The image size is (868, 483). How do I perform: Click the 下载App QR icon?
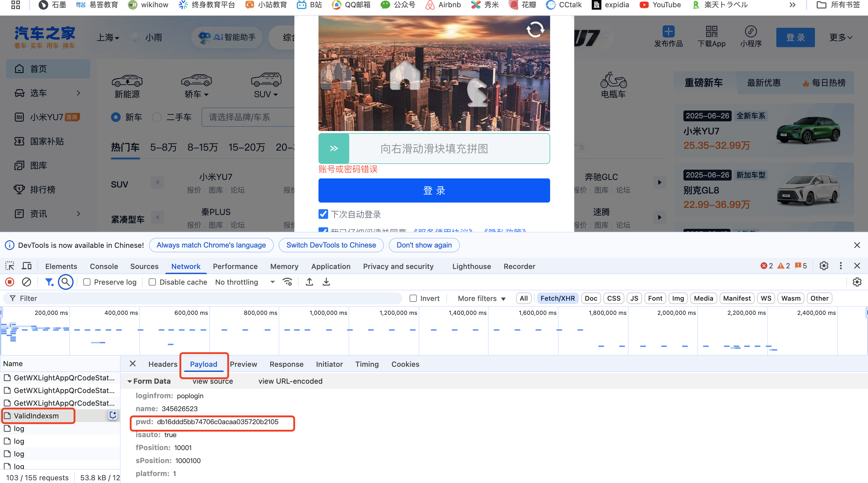pyautogui.click(x=712, y=31)
